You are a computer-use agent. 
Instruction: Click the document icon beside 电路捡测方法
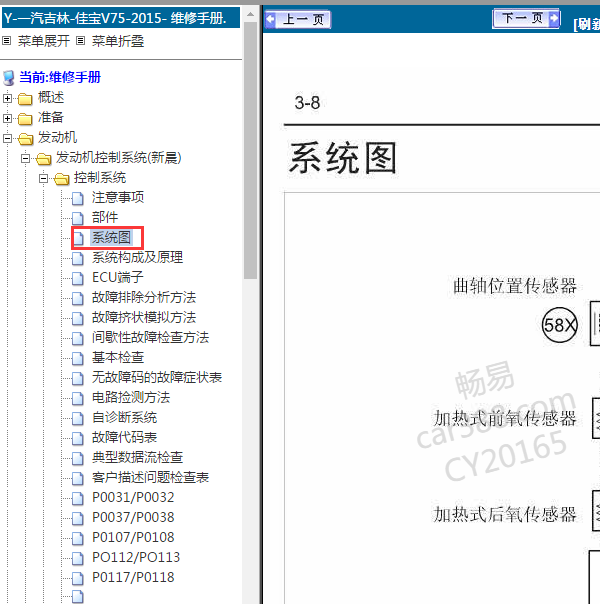(78, 399)
